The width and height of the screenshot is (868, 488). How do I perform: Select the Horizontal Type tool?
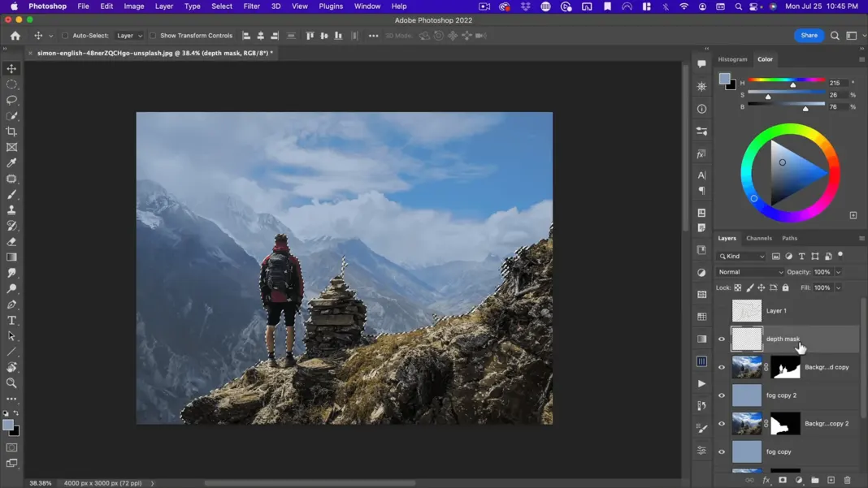11,321
